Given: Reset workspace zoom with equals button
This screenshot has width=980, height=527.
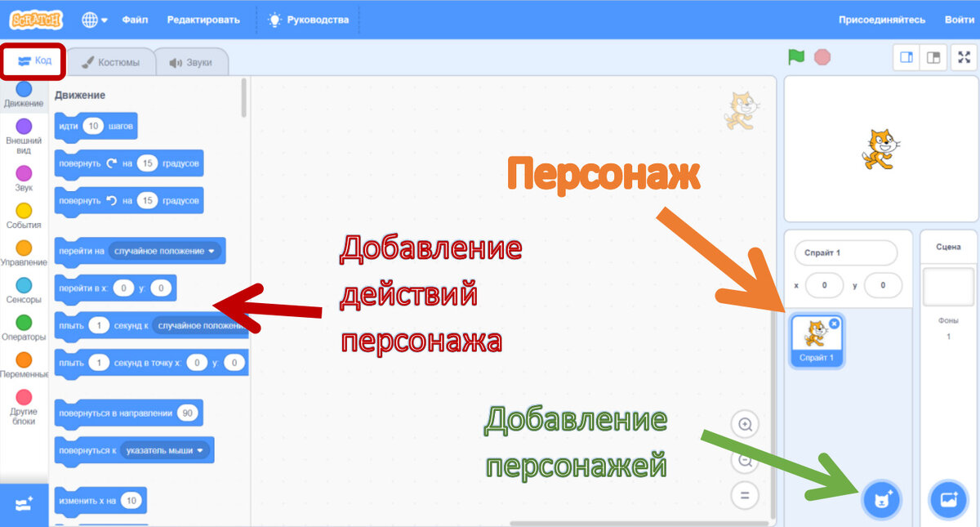Looking at the screenshot, I should [x=745, y=495].
